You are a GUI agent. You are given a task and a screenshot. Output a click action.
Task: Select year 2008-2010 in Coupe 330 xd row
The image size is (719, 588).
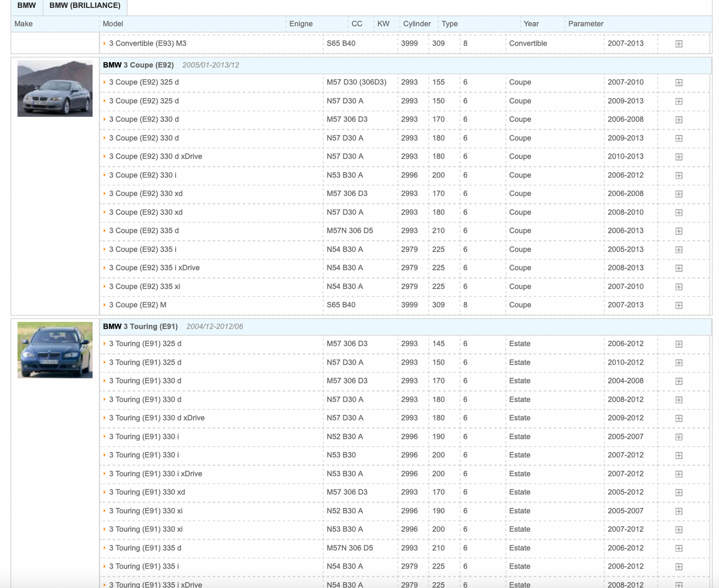click(625, 212)
